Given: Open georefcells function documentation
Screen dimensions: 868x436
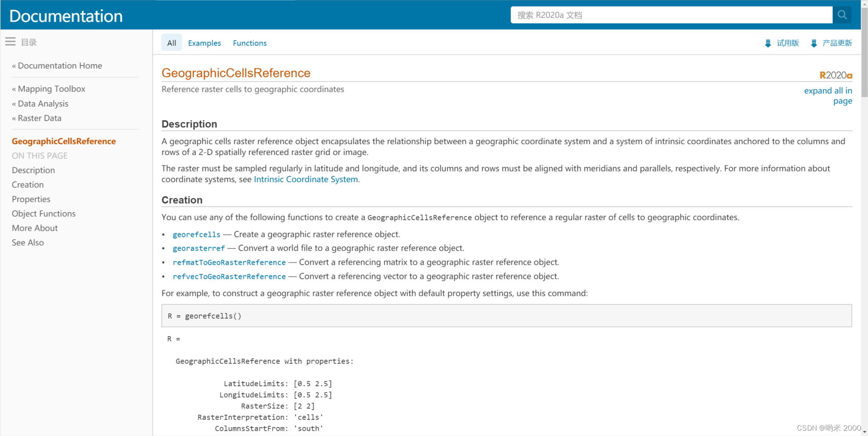Looking at the screenshot, I should pos(196,234).
